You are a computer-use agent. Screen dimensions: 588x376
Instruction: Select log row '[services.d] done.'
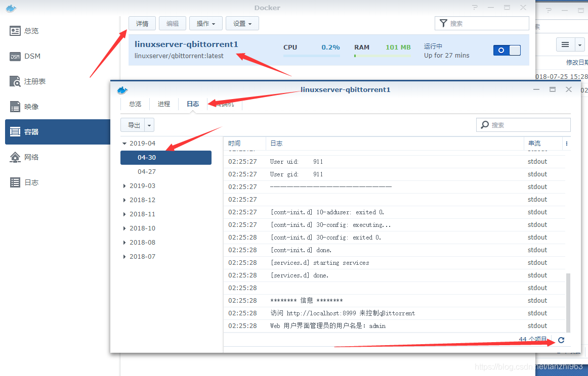pos(395,275)
